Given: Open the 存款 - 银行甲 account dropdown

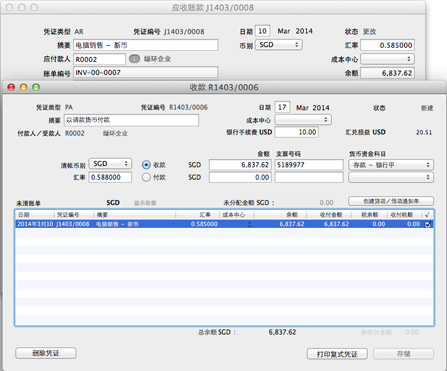Looking at the screenshot, I should pos(391,165).
